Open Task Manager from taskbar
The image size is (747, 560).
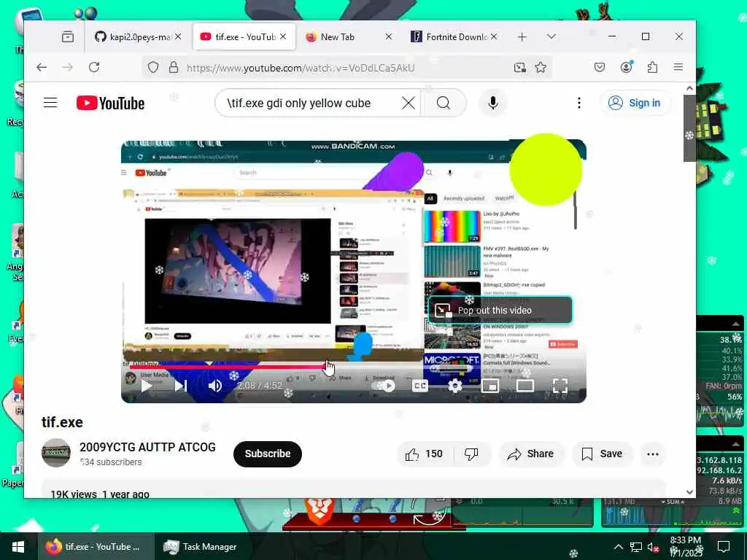(x=200, y=547)
